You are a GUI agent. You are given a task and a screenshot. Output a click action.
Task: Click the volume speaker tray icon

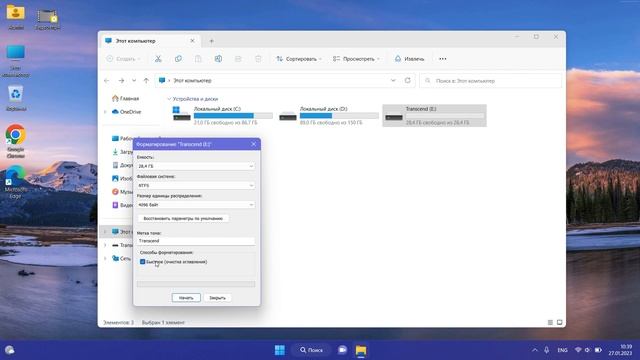coord(587,350)
